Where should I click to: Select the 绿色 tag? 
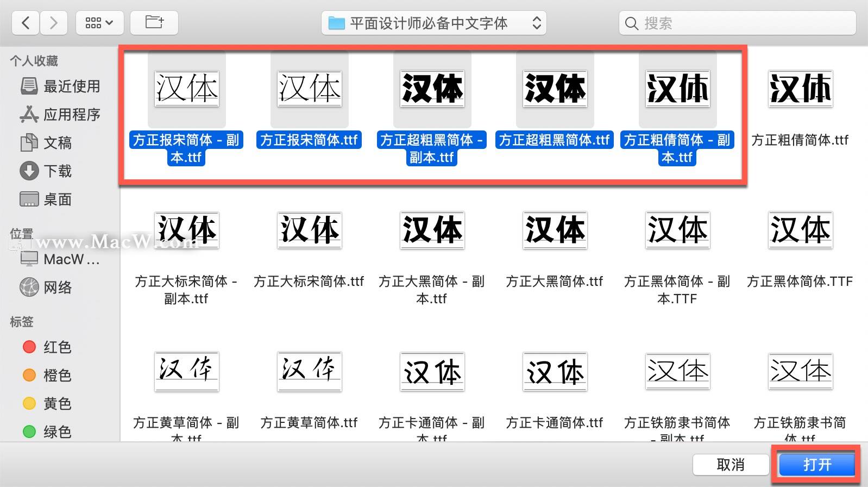pos(47,432)
